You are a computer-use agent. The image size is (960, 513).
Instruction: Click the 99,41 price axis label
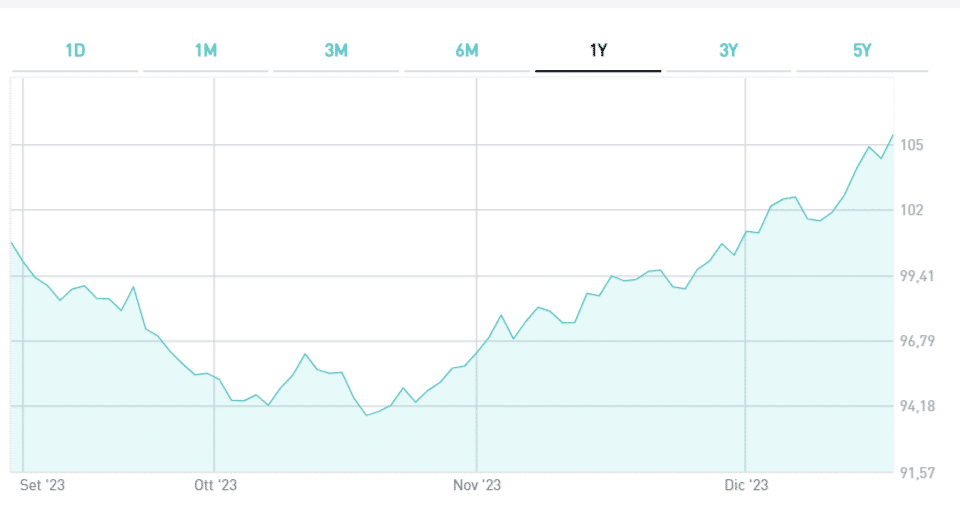pos(918,276)
